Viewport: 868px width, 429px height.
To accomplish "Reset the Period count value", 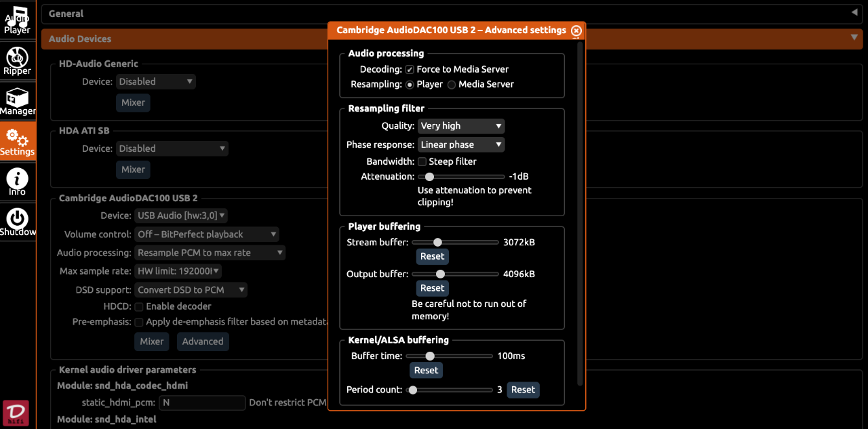I will (523, 390).
